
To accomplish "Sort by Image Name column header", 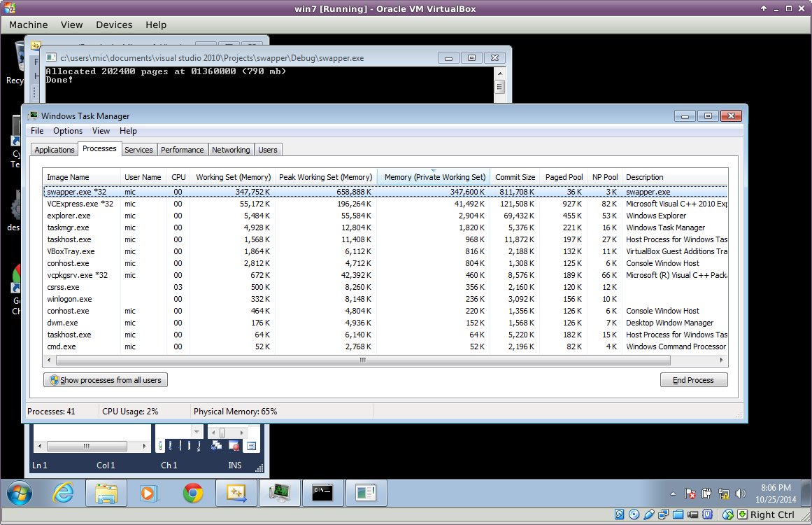I will pyautogui.click(x=82, y=177).
